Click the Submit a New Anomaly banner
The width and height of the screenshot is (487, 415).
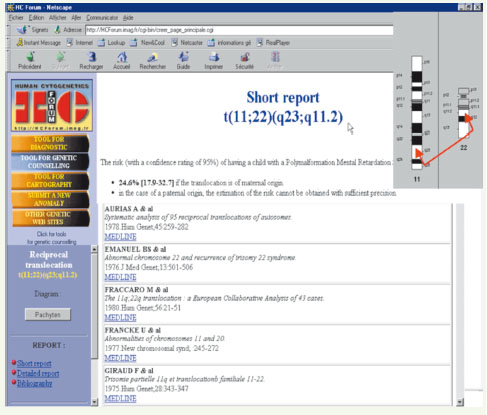[x=50, y=199]
